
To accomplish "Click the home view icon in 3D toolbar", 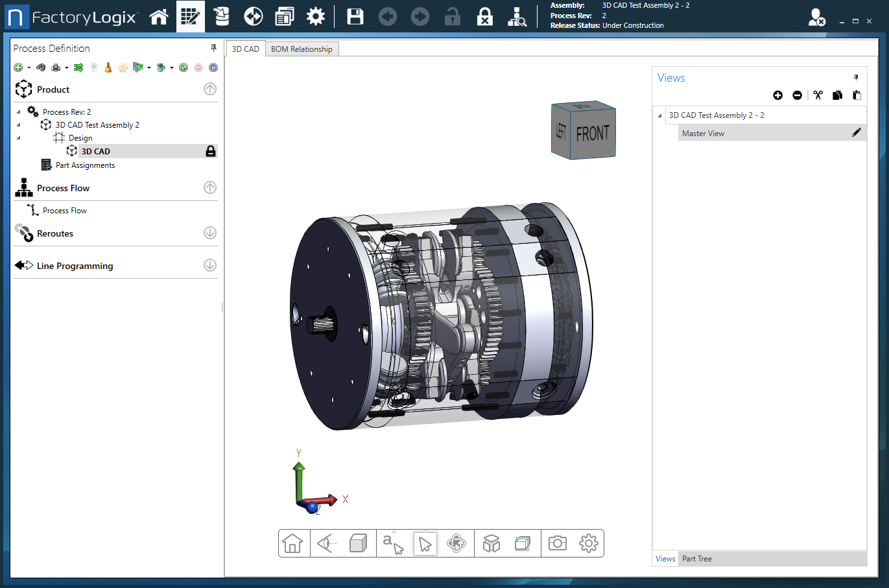I will [292, 543].
